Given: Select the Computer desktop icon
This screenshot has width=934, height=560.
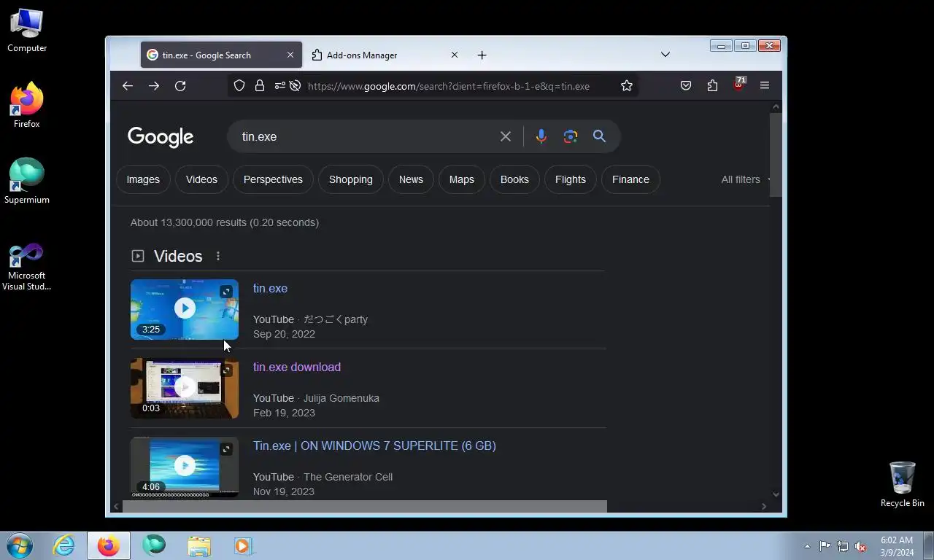Looking at the screenshot, I should pos(27,31).
